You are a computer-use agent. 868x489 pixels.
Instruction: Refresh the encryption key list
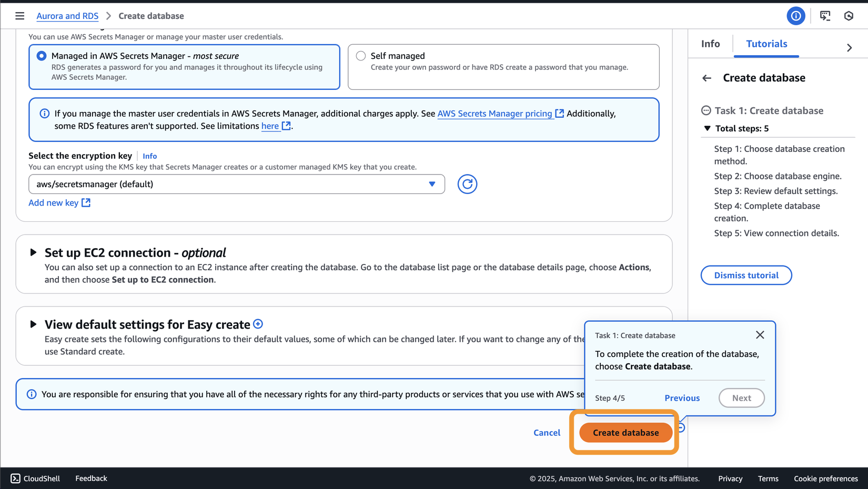(x=467, y=184)
